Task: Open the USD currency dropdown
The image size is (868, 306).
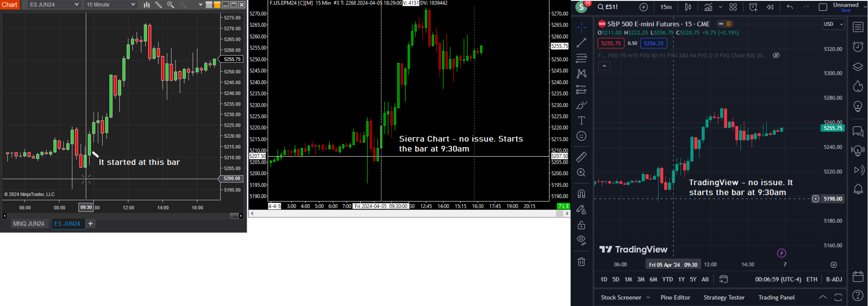Action: pos(834,24)
